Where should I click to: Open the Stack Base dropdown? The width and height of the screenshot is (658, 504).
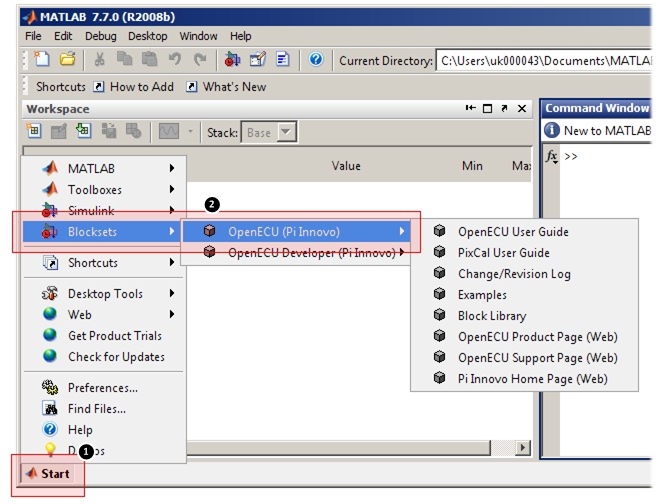(286, 132)
